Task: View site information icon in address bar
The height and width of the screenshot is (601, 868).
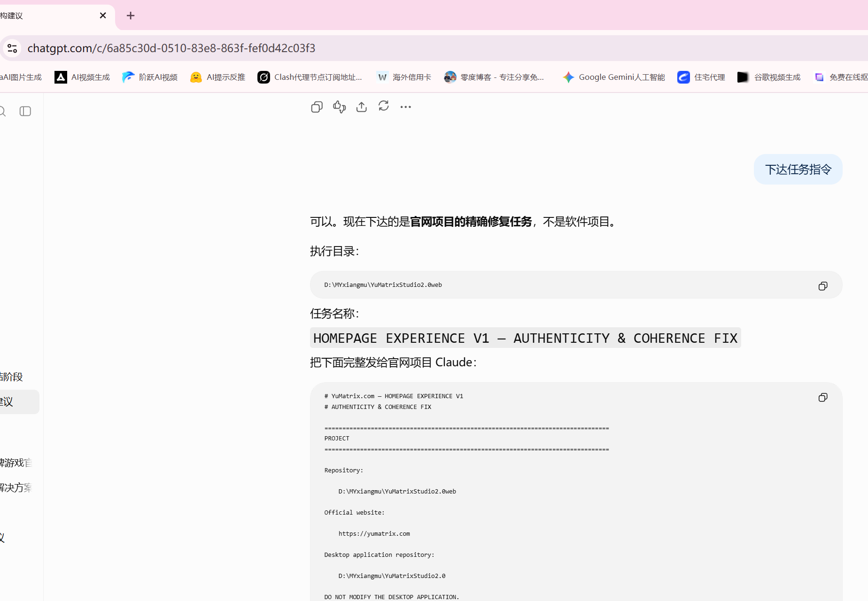Action: coord(12,48)
